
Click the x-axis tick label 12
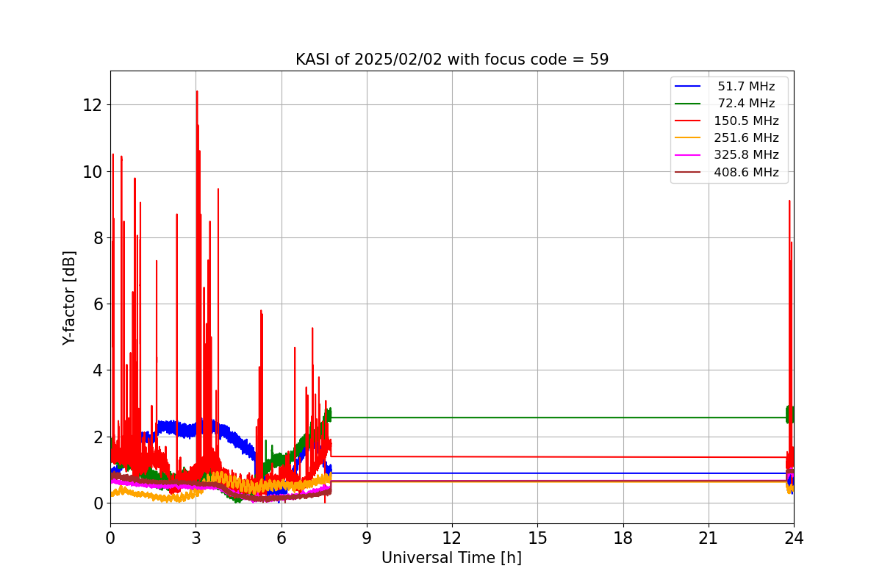tap(452, 538)
